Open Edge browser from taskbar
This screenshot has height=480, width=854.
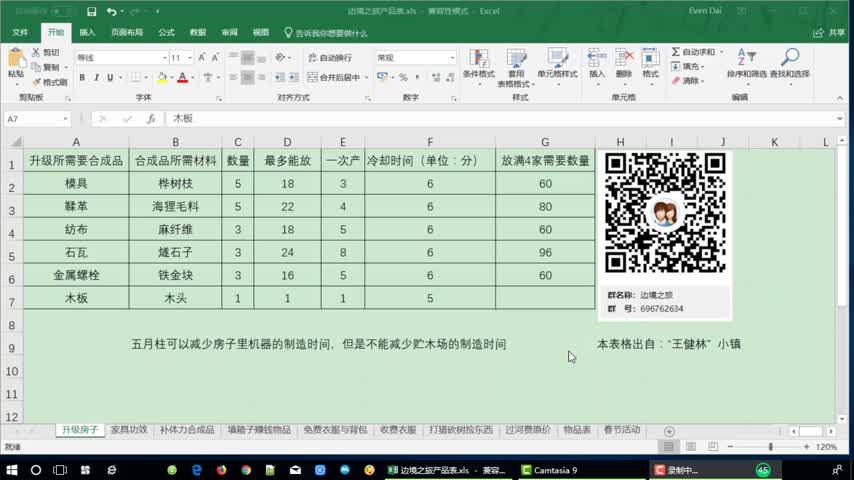pos(197,470)
